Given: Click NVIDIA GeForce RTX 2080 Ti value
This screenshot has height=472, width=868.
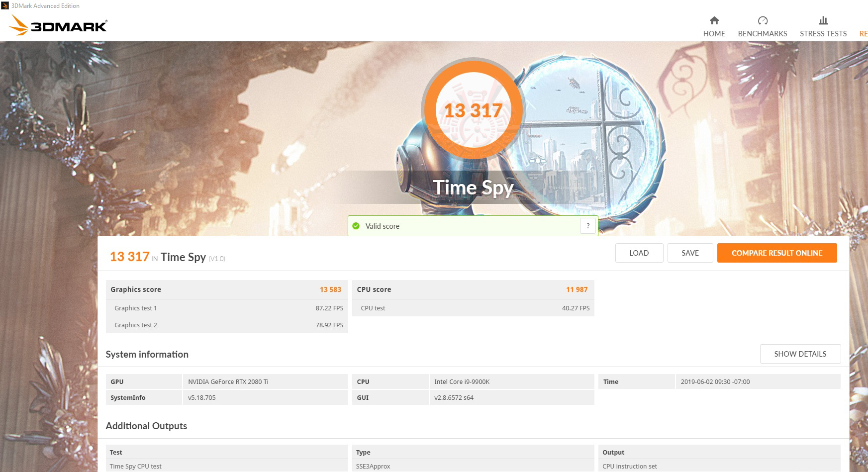Looking at the screenshot, I should pyautogui.click(x=228, y=381).
